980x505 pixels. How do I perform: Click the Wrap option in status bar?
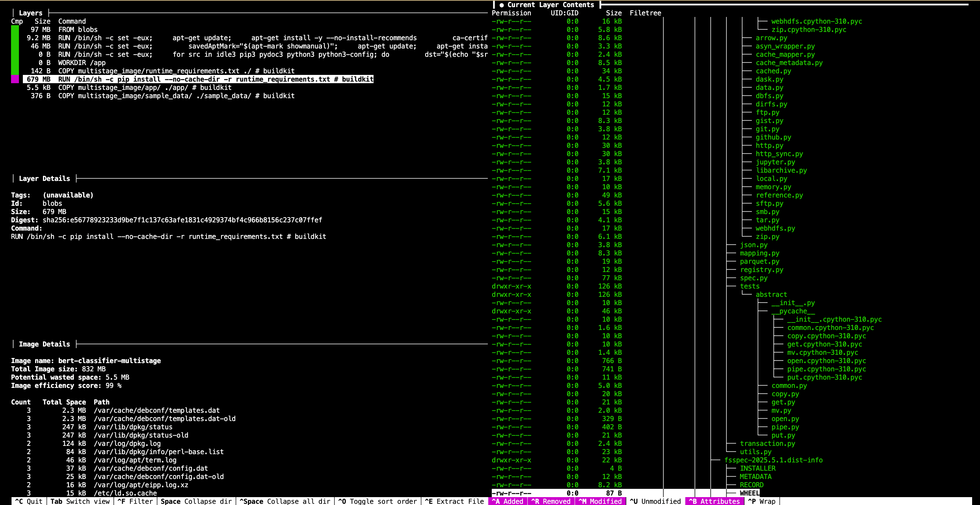(762, 501)
